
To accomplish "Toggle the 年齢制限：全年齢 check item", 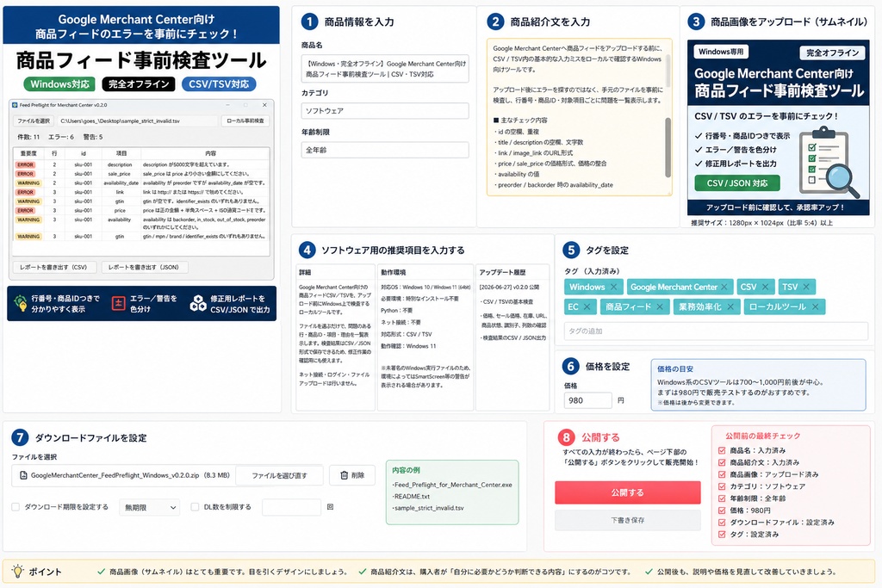I will click(722, 498).
